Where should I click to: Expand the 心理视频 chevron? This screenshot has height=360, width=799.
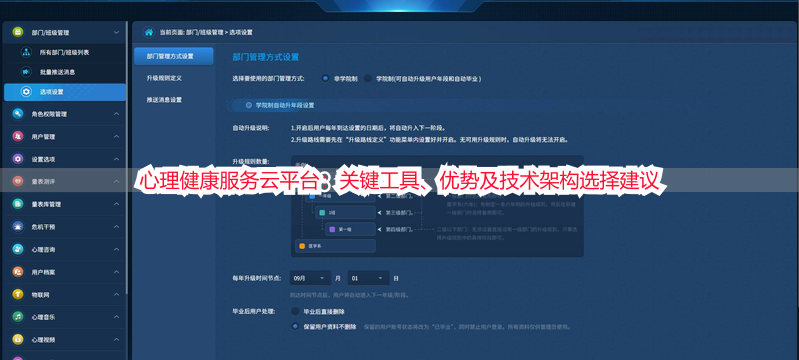pos(116,339)
